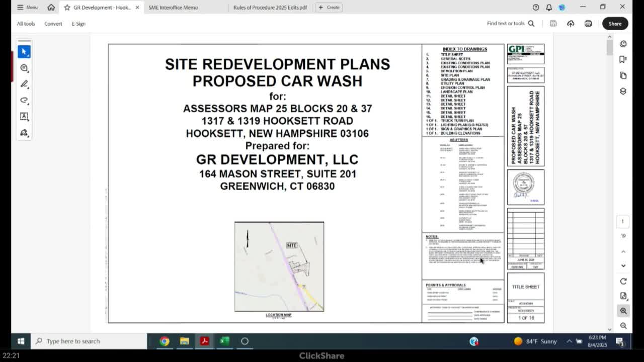Select the arrow selection tool
This screenshot has height=362, width=644.
coord(24,52)
